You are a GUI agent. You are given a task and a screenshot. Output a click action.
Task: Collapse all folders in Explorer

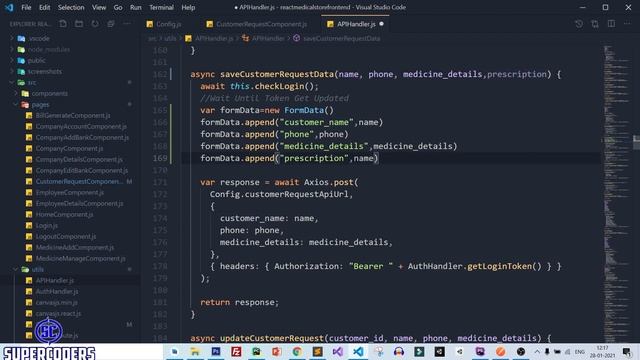point(111,24)
